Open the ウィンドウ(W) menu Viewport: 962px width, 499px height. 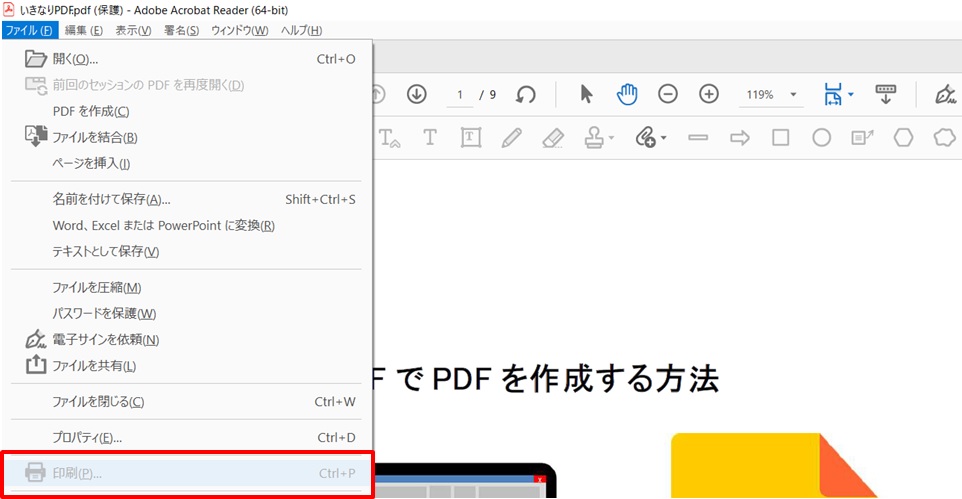point(239,30)
